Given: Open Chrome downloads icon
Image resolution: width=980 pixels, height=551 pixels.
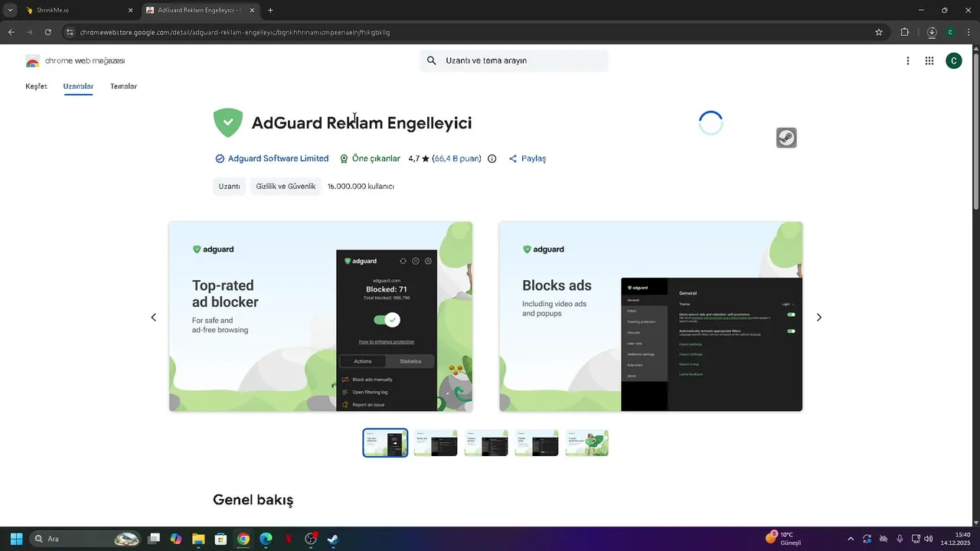Looking at the screenshot, I should tap(932, 32).
